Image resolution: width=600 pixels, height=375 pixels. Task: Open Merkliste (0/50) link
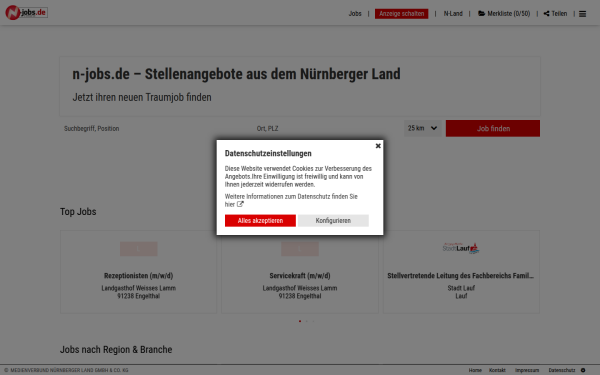coord(509,14)
